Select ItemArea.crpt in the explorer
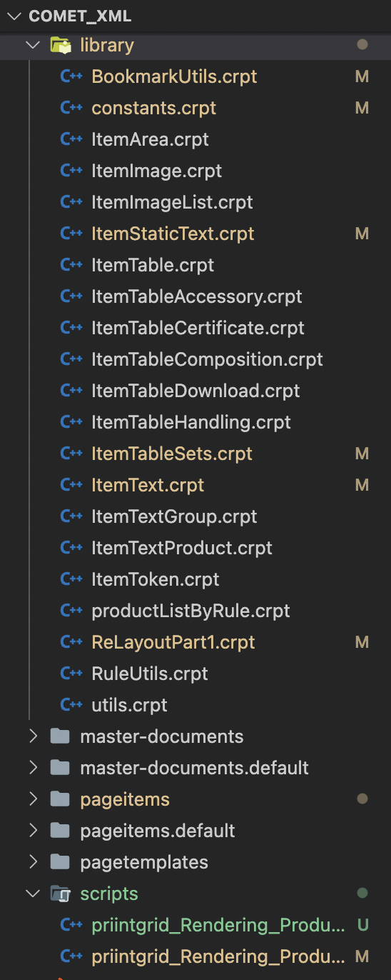This screenshot has height=980, width=391. point(151,139)
